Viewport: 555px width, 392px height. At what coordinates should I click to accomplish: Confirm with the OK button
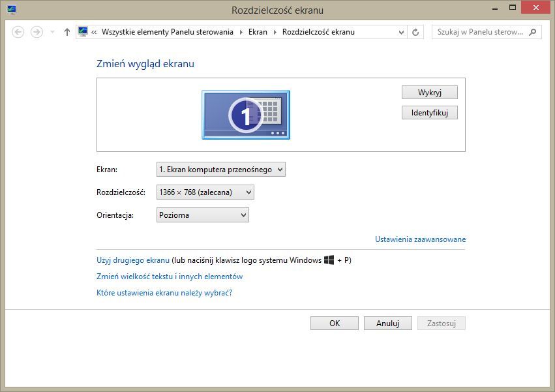(x=335, y=324)
